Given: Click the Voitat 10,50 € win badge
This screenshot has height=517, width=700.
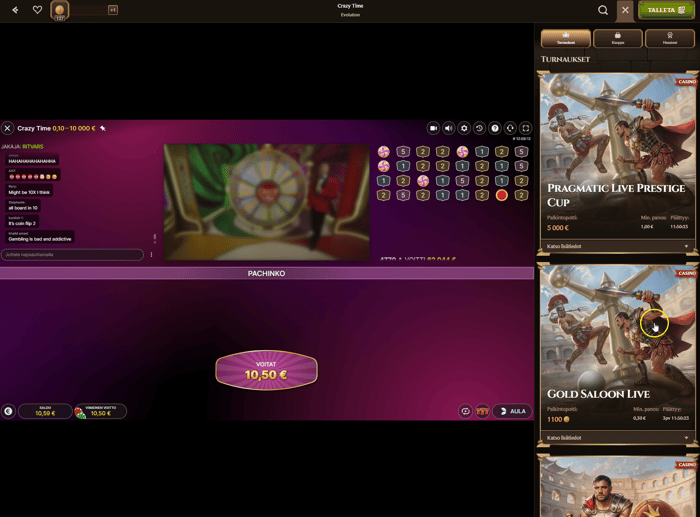Looking at the screenshot, I should tap(267, 370).
